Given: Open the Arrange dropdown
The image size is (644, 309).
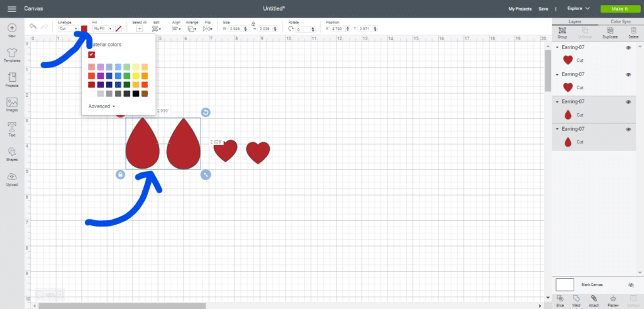Looking at the screenshot, I should tap(191, 29).
